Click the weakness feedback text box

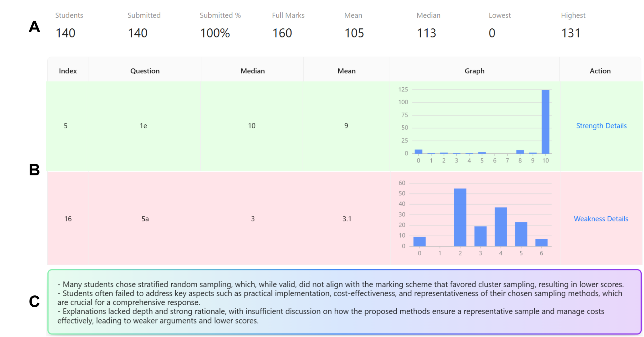pyautogui.click(x=344, y=302)
